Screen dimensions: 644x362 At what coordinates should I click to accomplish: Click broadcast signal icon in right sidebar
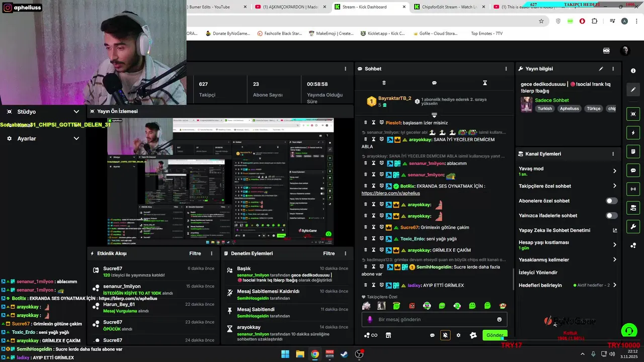coord(633,189)
